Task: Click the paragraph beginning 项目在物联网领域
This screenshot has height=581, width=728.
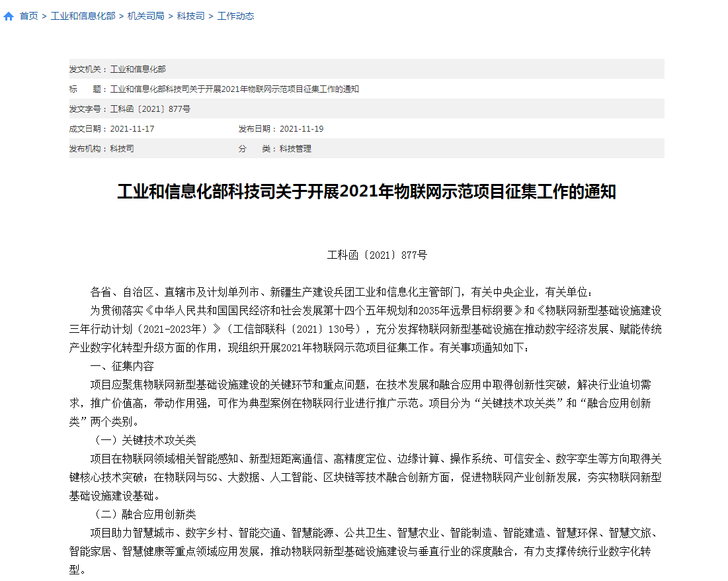Action: tap(366, 477)
